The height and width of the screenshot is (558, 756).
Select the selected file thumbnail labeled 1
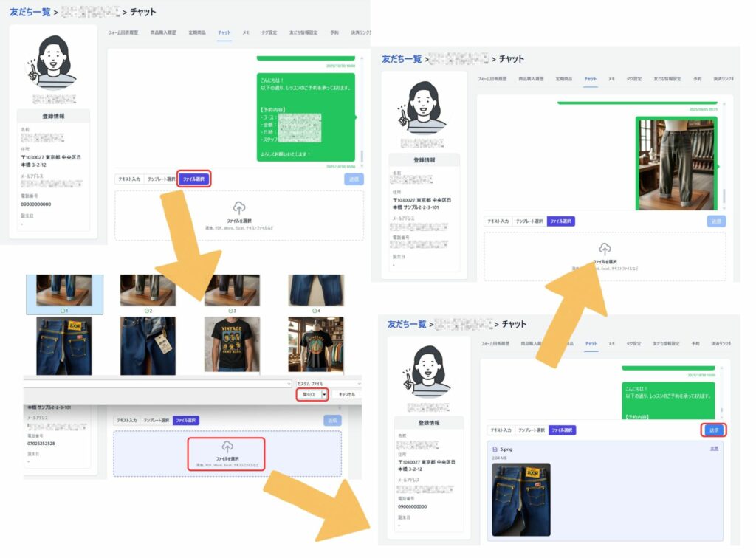[64, 289]
